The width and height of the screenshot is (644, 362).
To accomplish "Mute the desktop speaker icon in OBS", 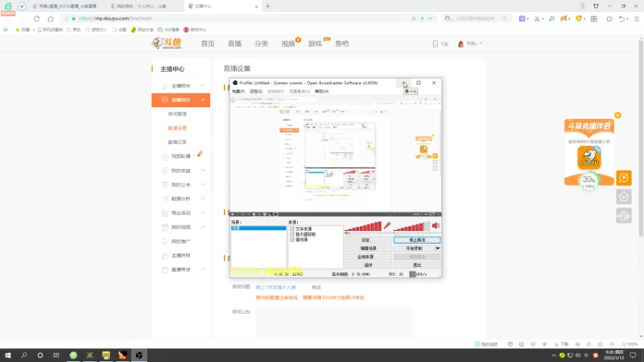I will point(436,225).
